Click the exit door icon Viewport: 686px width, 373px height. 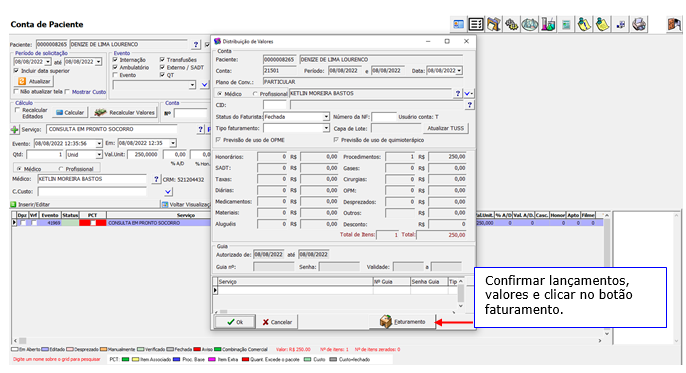click(x=674, y=24)
